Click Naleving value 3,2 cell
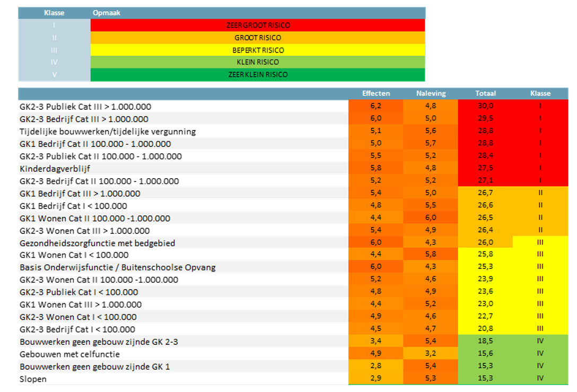This screenshot has height=392, width=577. click(431, 353)
